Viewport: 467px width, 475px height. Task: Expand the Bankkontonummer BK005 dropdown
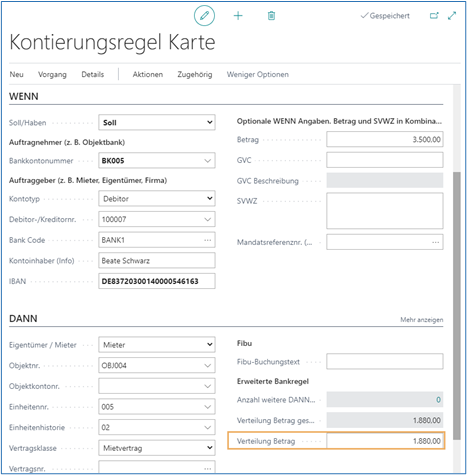click(207, 161)
